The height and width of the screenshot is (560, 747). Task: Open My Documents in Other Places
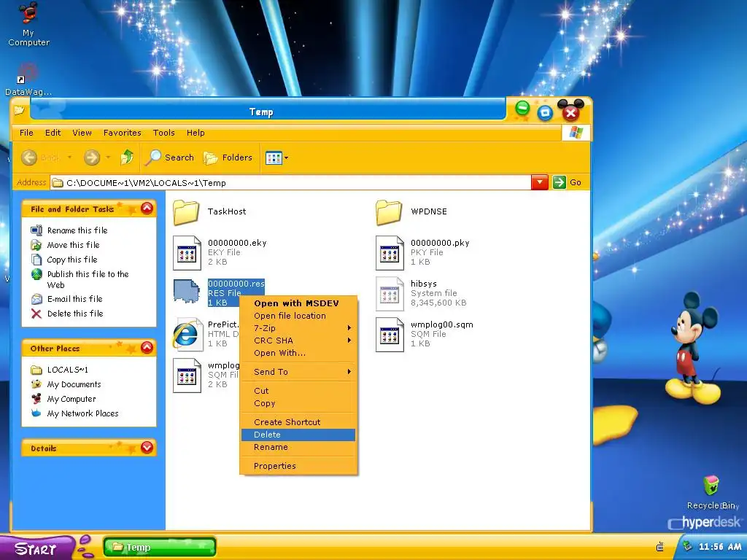pos(74,384)
